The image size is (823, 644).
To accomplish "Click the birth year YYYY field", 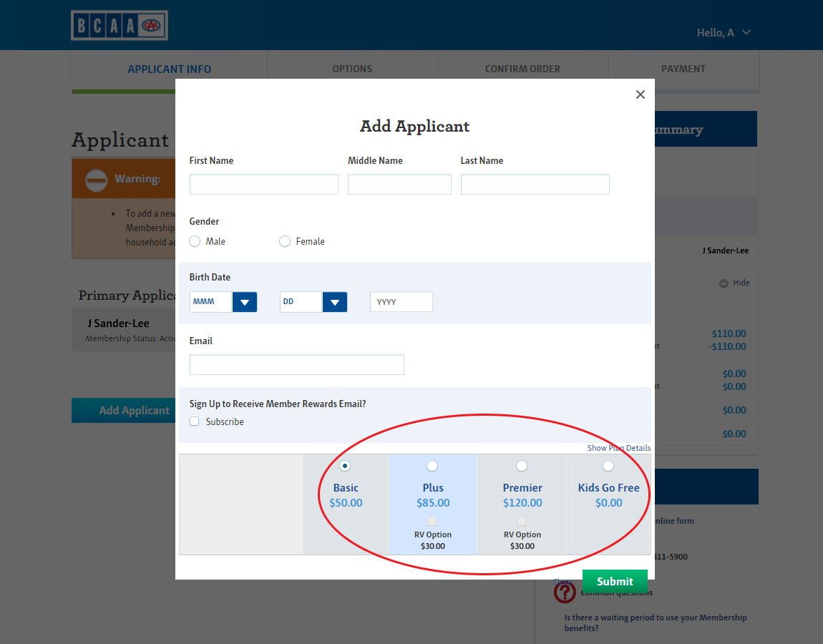I will click(401, 302).
